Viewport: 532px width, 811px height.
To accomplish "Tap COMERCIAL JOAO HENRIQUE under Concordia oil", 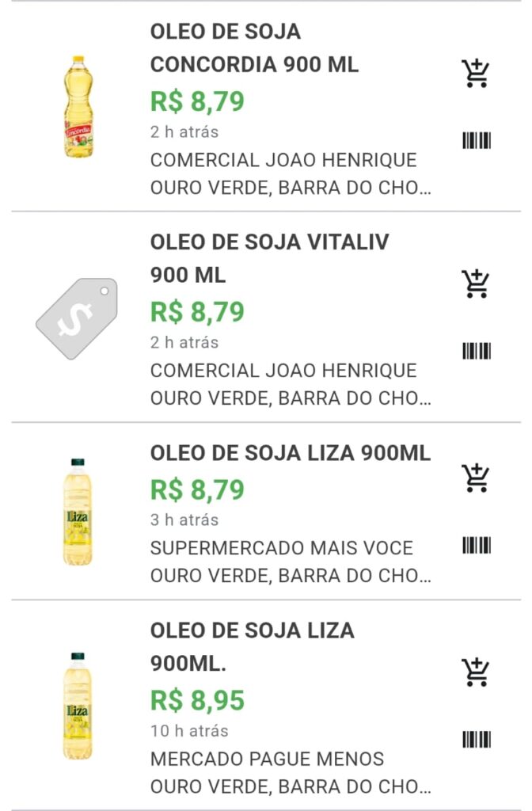I will pos(283,160).
